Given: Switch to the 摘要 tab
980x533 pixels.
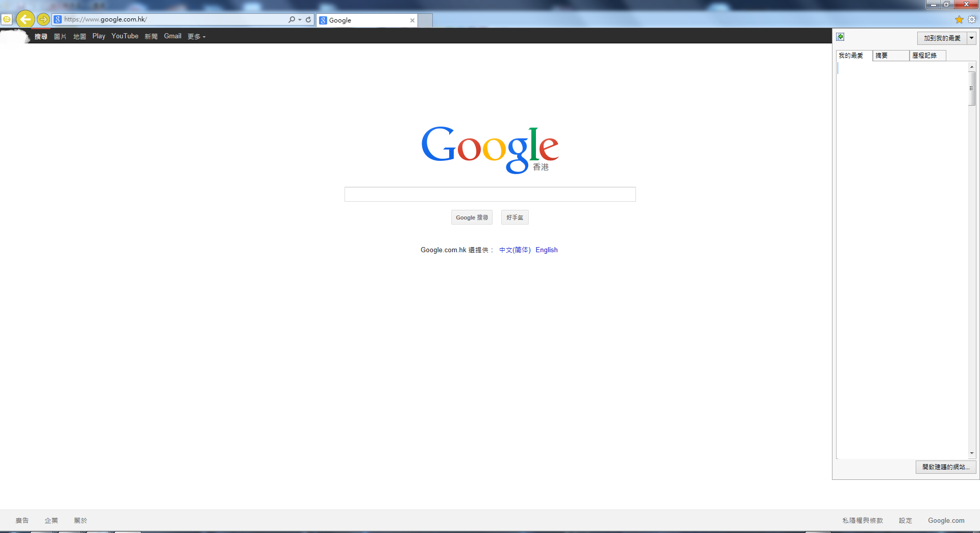Looking at the screenshot, I should [x=891, y=56].
